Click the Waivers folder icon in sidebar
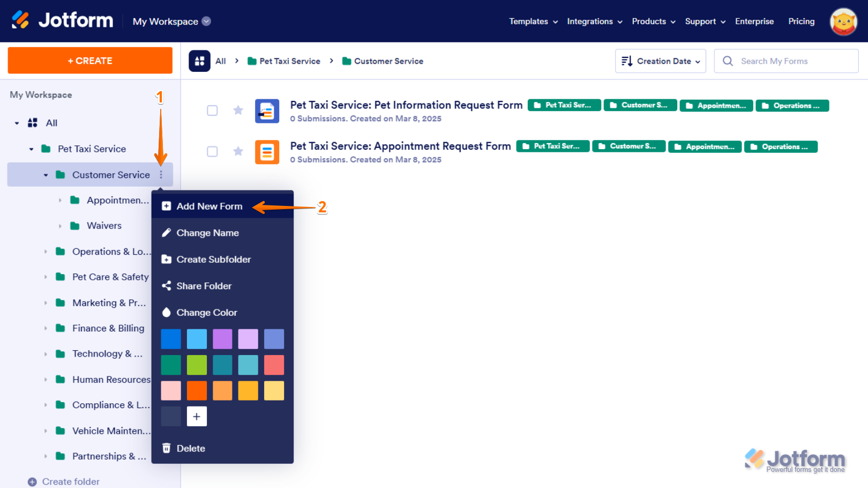The width and height of the screenshot is (868, 488). [75, 226]
